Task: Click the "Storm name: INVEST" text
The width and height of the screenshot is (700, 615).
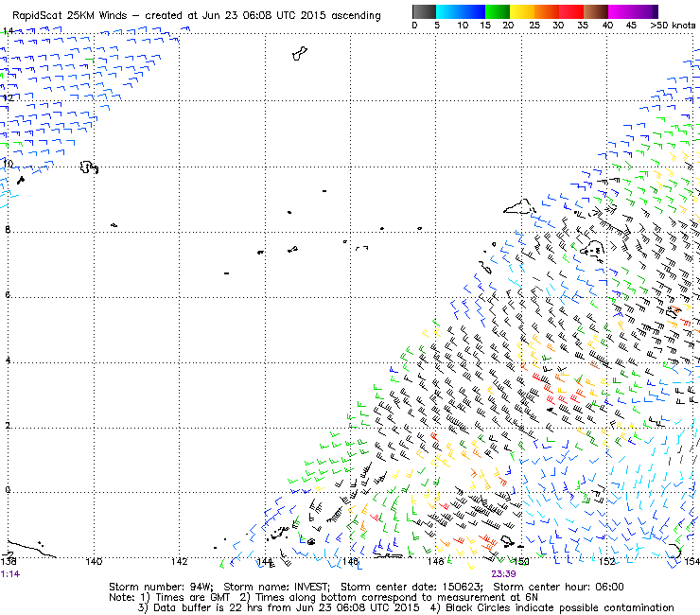Action: click(x=276, y=587)
